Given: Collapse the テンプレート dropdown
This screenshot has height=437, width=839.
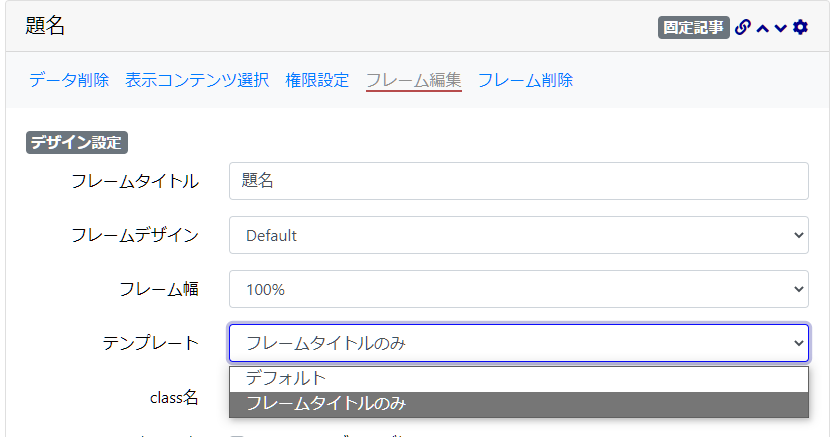Looking at the screenshot, I should coord(518,343).
